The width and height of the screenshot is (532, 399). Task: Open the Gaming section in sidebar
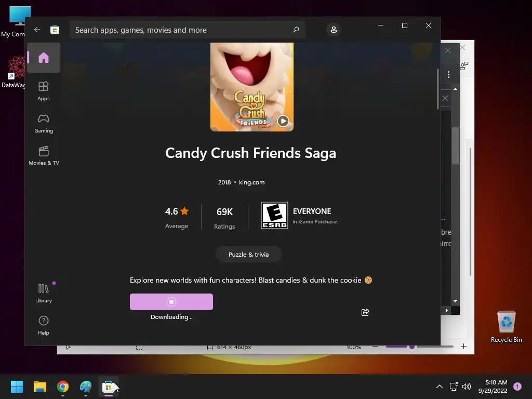pos(44,124)
